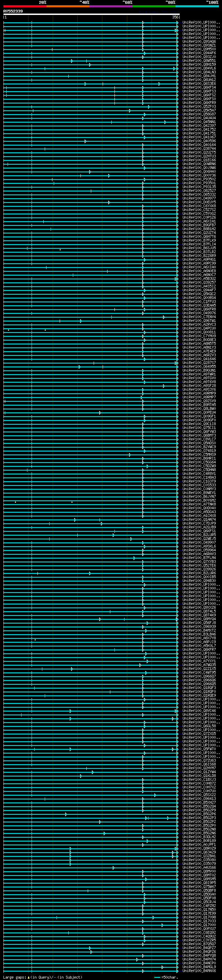Select the UniRef100_Q6UA12 label
The height and width of the screenshot is (980, 222).
pos(199,80)
